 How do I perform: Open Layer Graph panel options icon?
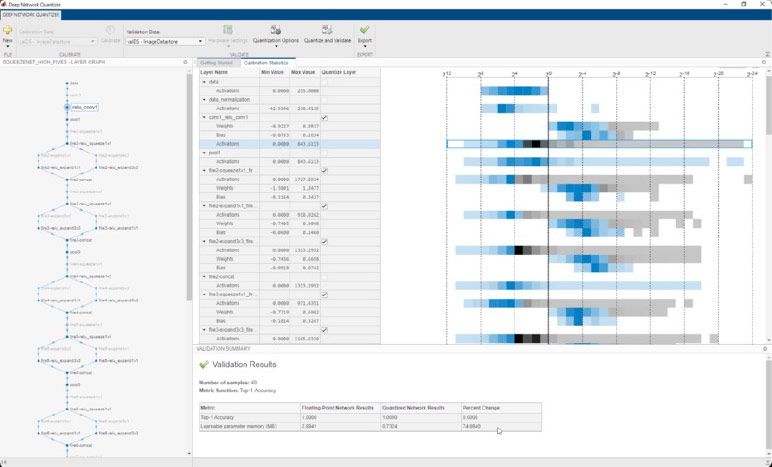click(186, 62)
